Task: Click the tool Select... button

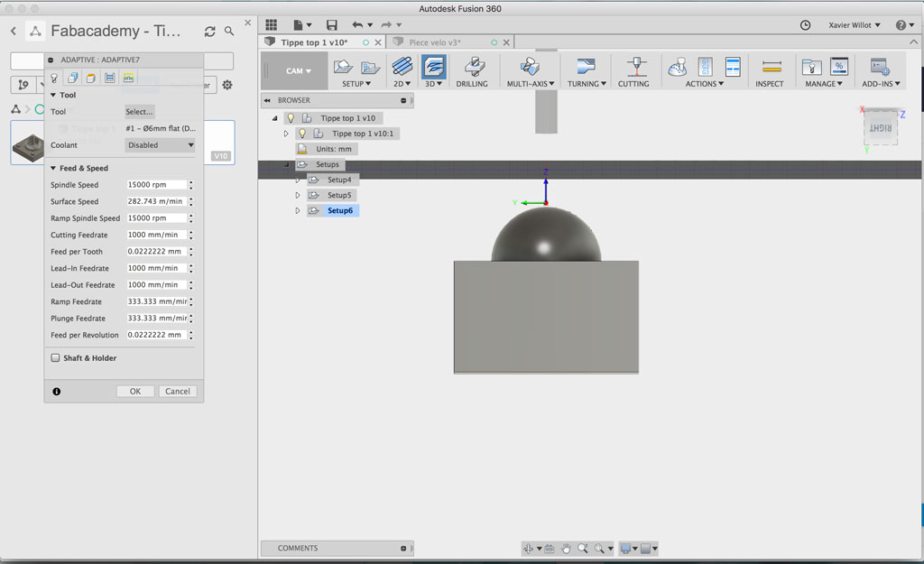Action: 140,111
